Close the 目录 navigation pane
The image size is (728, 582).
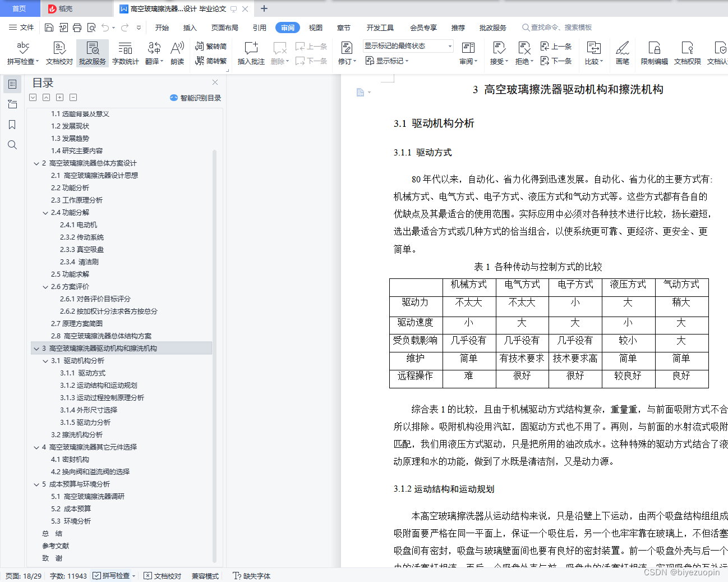pos(215,82)
